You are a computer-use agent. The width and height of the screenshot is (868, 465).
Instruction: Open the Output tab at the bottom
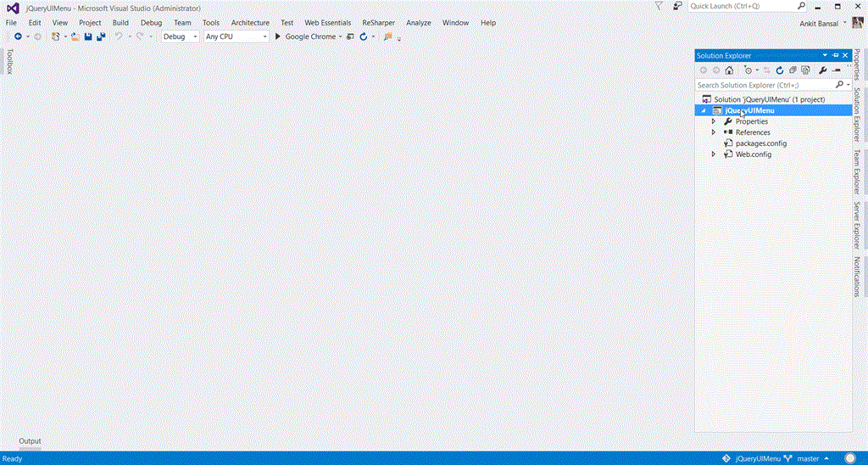point(30,441)
